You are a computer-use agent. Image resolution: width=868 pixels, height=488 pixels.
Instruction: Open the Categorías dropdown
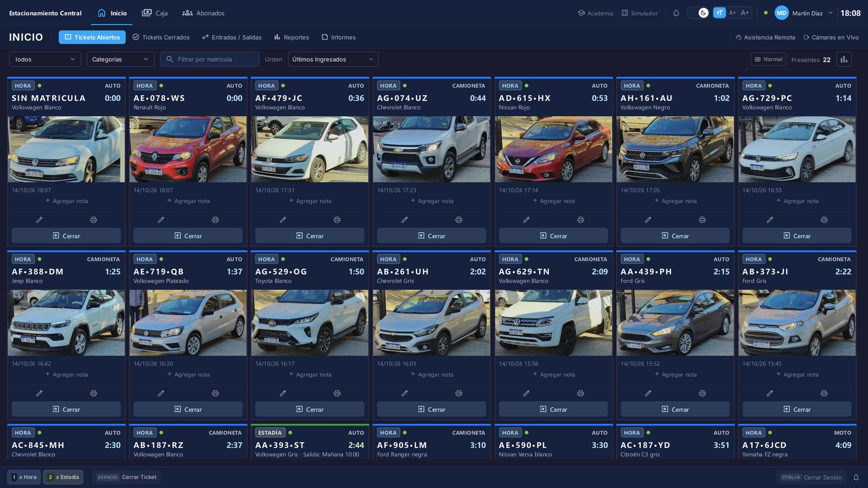tap(120, 59)
